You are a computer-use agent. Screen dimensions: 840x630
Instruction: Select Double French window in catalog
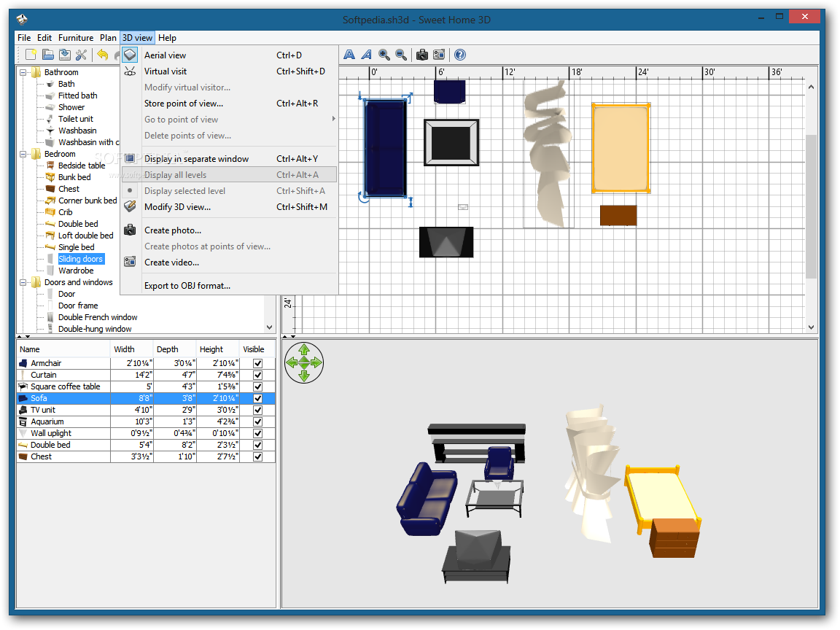click(x=98, y=317)
